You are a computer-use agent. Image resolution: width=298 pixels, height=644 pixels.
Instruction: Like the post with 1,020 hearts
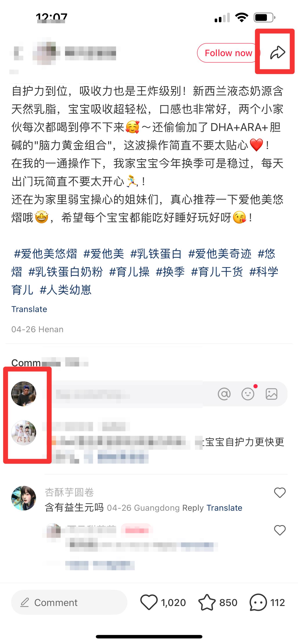(163, 603)
